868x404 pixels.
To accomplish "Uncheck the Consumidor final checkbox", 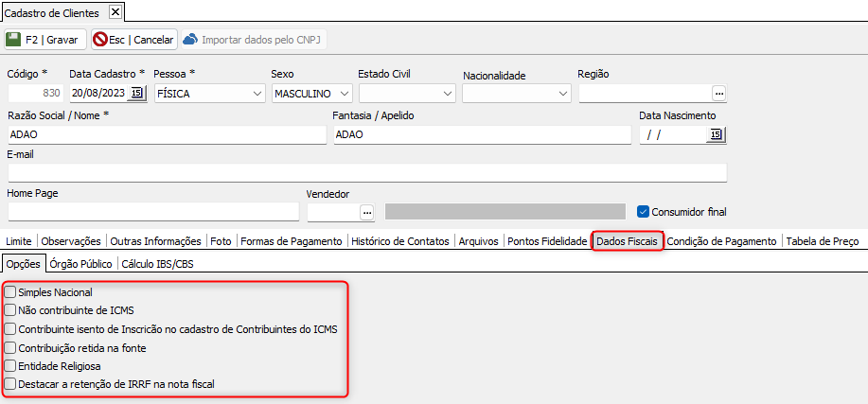I will click(x=644, y=212).
